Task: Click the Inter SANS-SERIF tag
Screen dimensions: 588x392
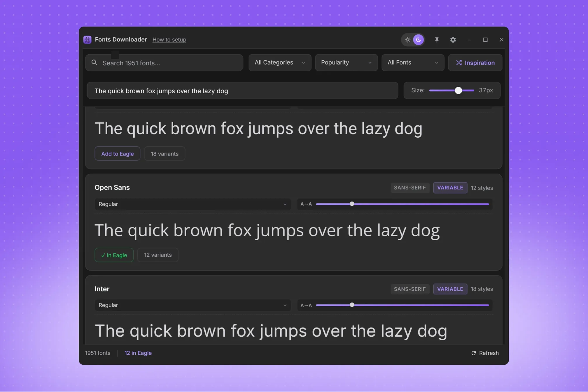Action: tap(410, 289)
